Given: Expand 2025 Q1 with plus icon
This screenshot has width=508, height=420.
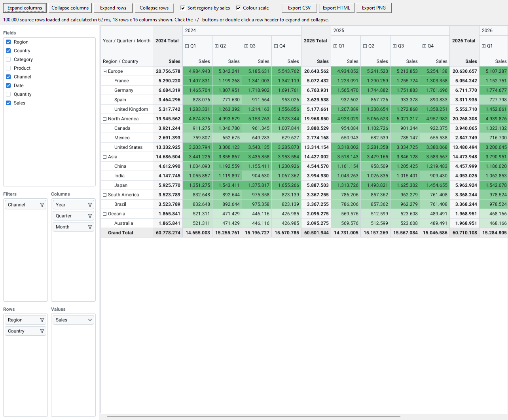Looking at the screenshot, I should tap(335, 46).
